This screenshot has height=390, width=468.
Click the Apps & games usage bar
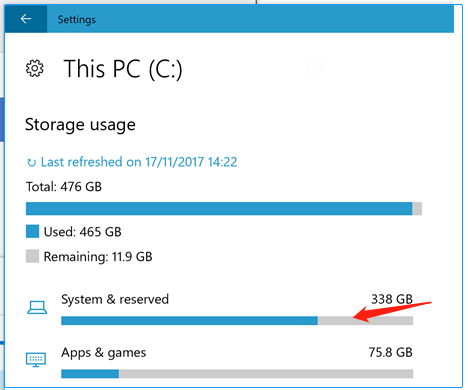click(237, 374)
